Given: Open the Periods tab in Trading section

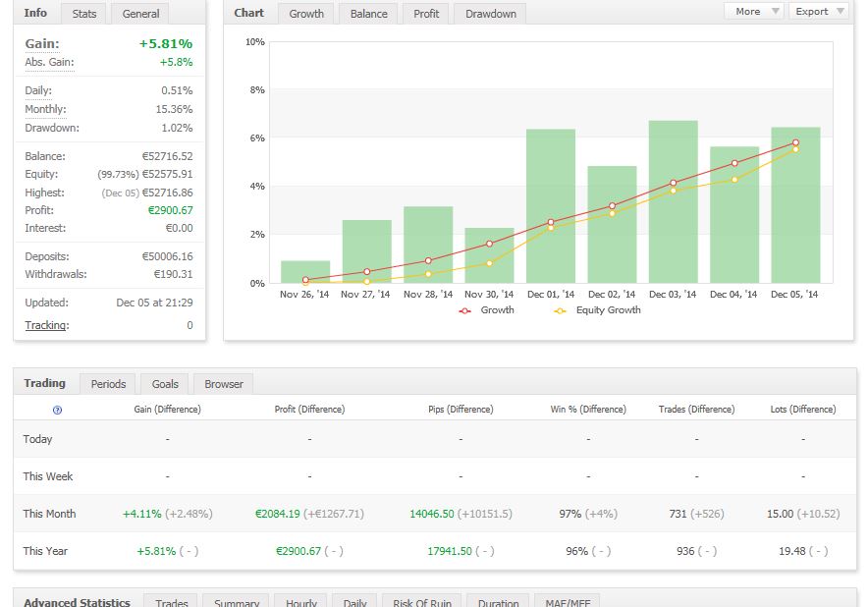Looking at the screenshot, I should 108,384.
